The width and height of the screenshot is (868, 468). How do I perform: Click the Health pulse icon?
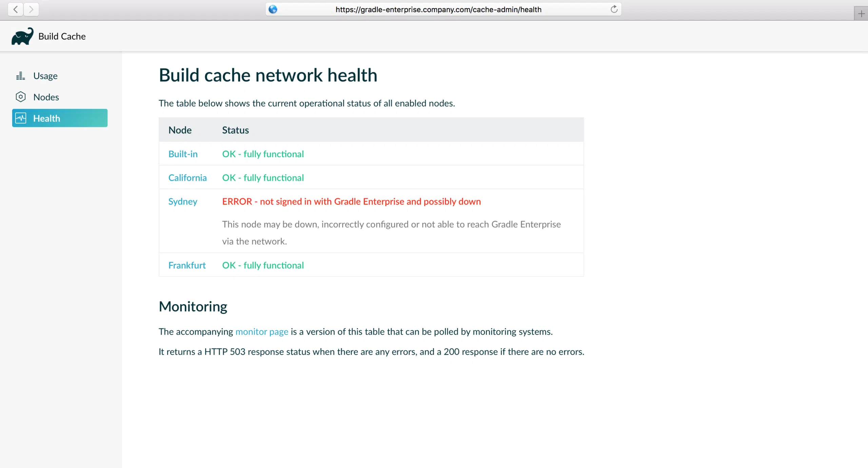[x=21, y=118]
